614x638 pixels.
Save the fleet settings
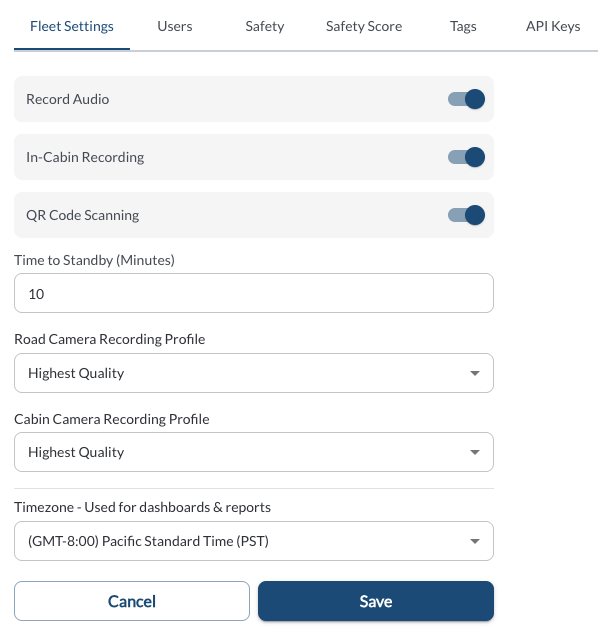376,601
